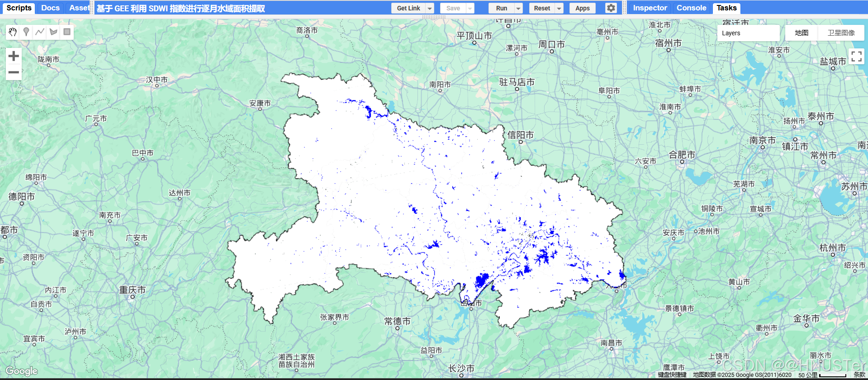Click the 南京市 city label
Image resolution: width=868 pixels, height=380 pixels.
click(x=762, y=140)
